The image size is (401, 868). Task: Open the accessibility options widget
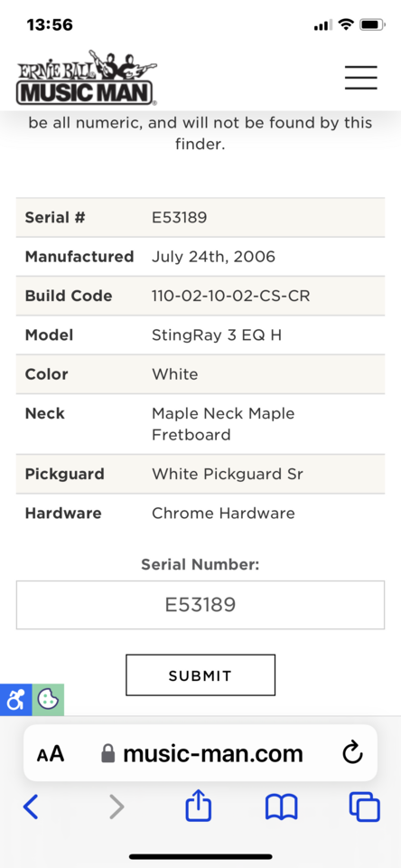point(15,700)
